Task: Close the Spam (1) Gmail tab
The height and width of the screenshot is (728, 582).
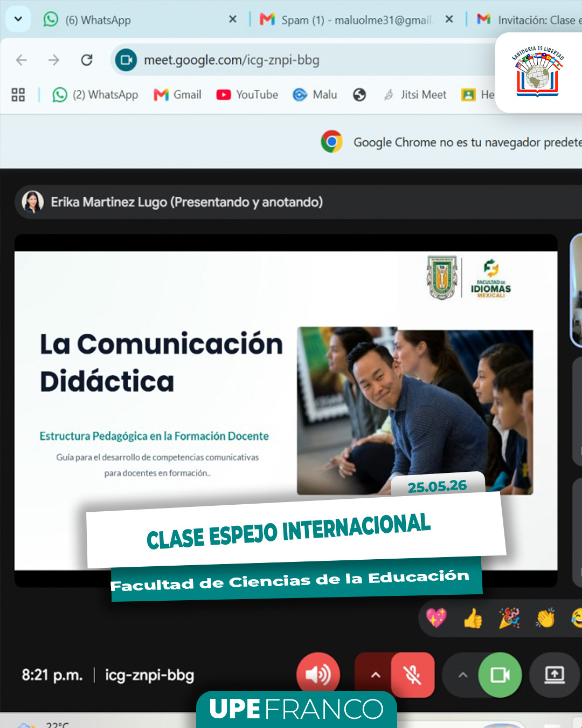Action: tap(449, 19)
